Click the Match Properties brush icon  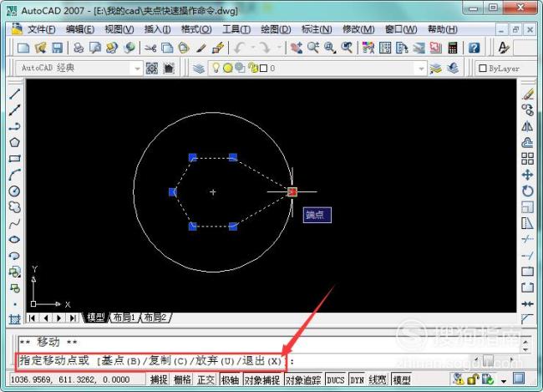coord(202,48)
